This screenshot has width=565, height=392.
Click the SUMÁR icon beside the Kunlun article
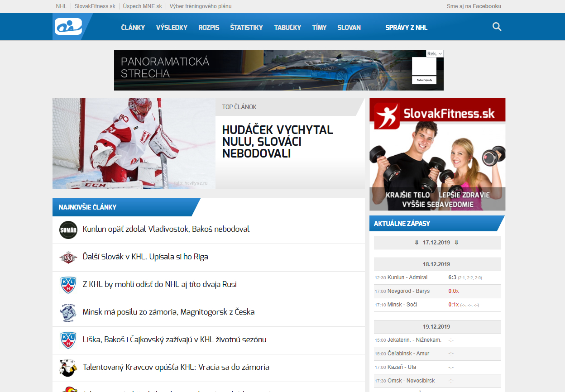coord(68,229)
